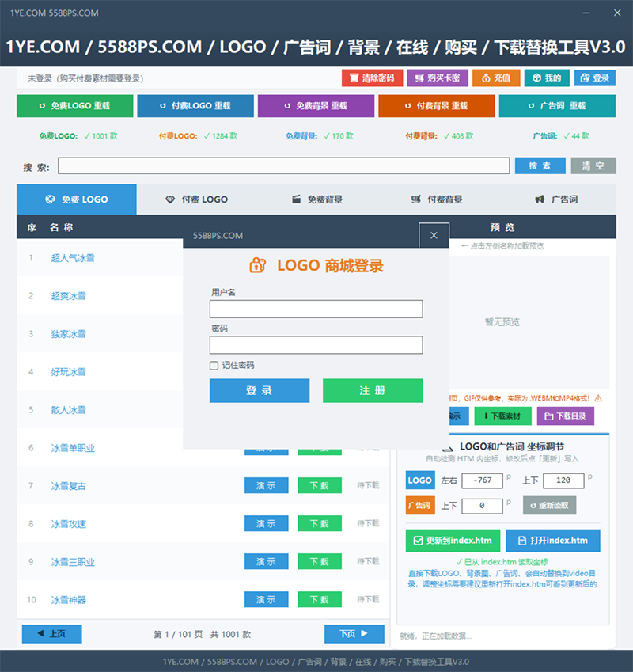Focus the 用户名 username field
The image size is (633, 672).
point(316,309)
